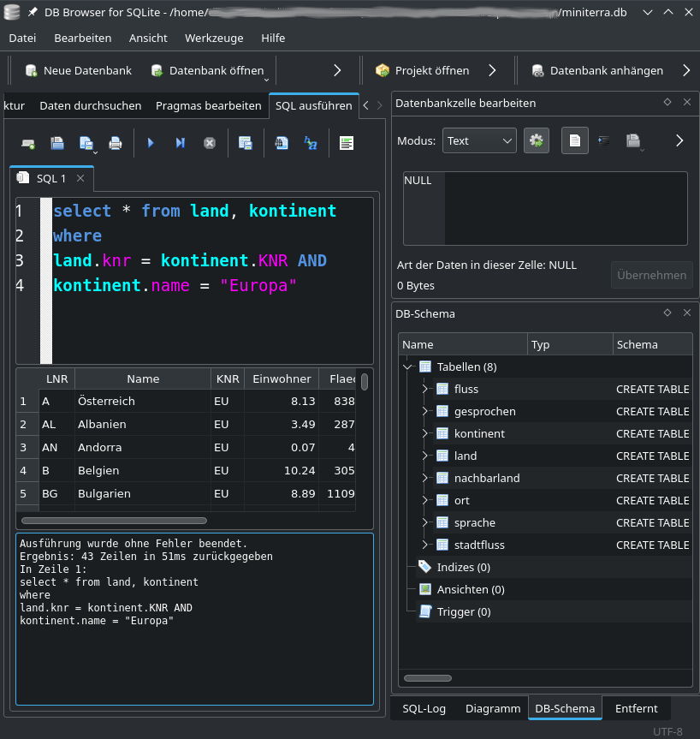
Task: Open an SQL file from disk
Action: coord(56,143)
